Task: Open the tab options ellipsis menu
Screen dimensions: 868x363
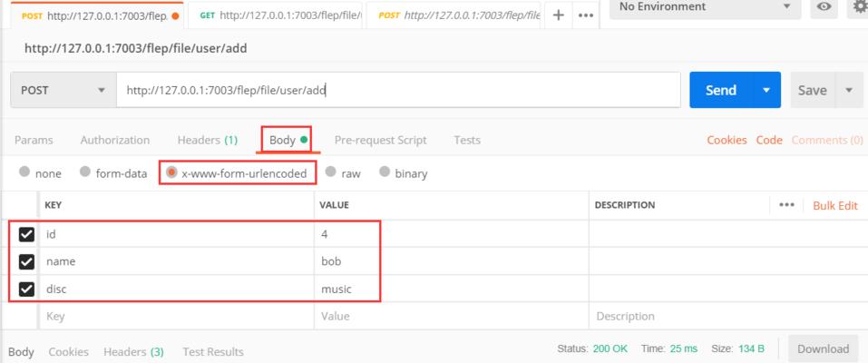Action: point(586,15)
